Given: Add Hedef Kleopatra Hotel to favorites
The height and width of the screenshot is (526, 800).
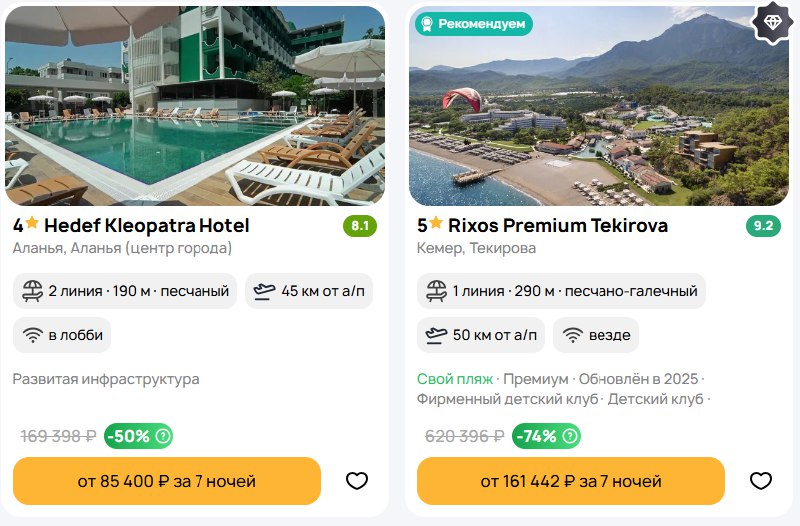Looking at the screenshot, I should pos(357,481).
